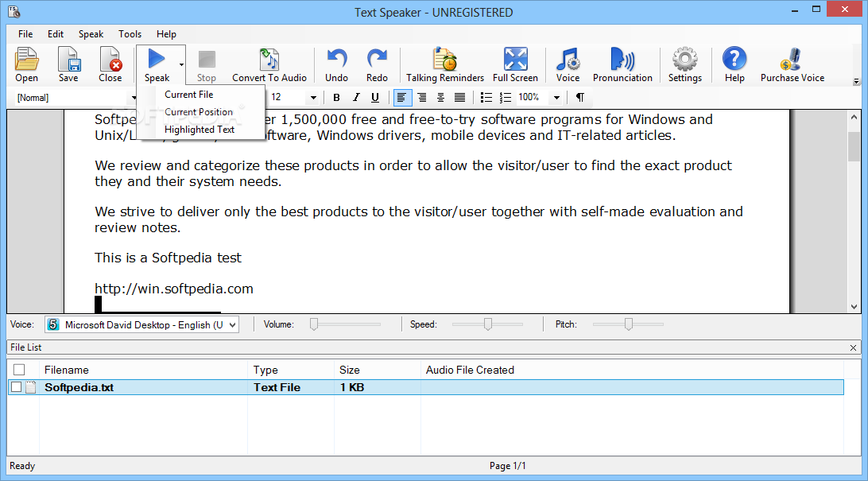
Task: Sort by Type column header
Action: (291, 370)
